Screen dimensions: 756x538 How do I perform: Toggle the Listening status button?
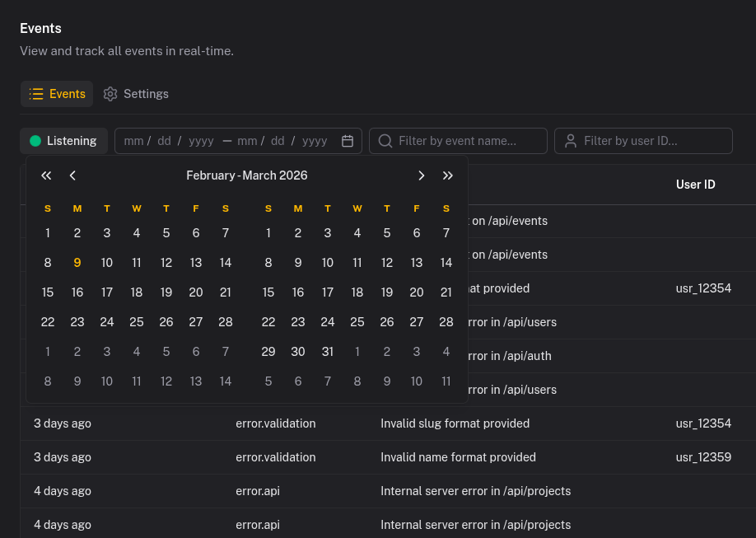point(63,141)
